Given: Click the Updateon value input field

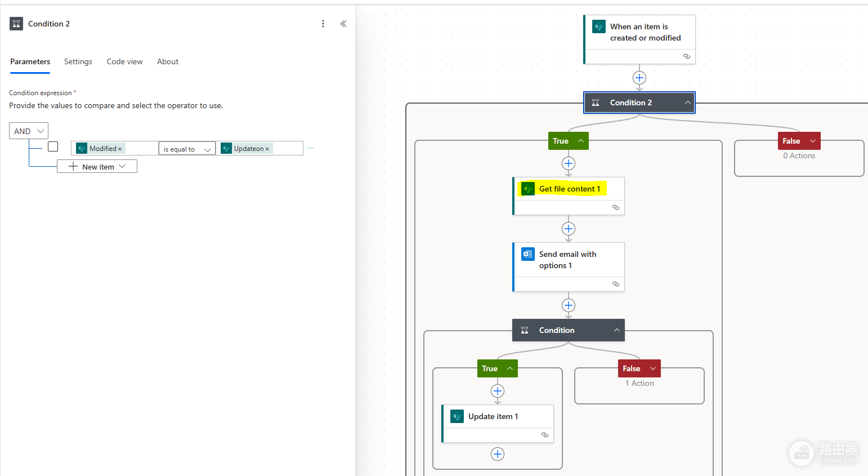Looking at the screenshot, I should 259,148.
